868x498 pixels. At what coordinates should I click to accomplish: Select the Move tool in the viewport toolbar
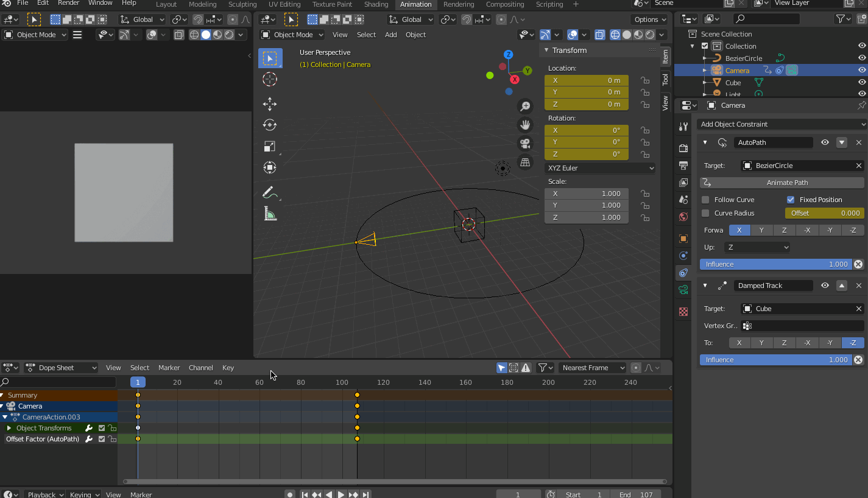(x=270, y=104)
